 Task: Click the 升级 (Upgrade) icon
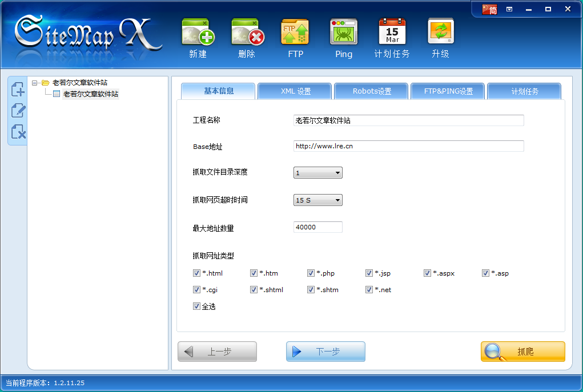(440, 33)
